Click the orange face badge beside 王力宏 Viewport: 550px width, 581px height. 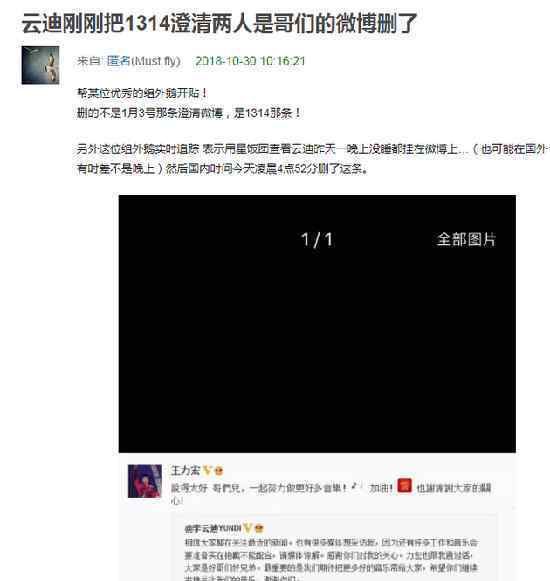[x=219, y=471]
